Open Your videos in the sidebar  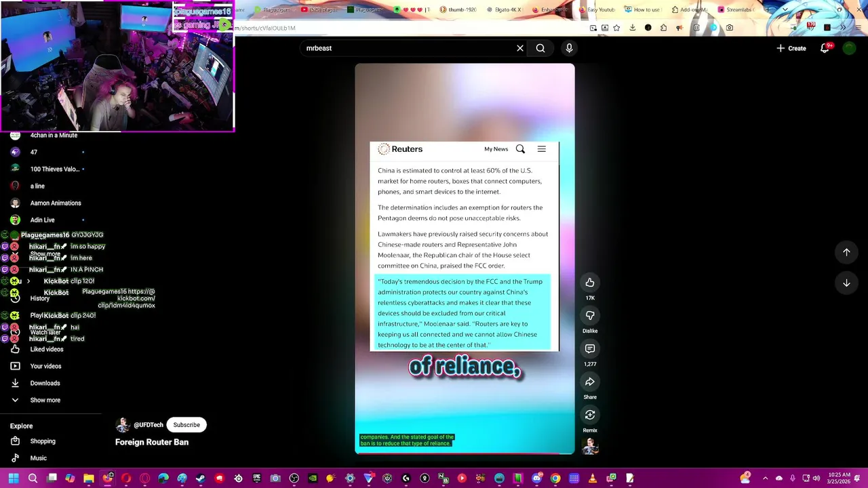[45, 366]
